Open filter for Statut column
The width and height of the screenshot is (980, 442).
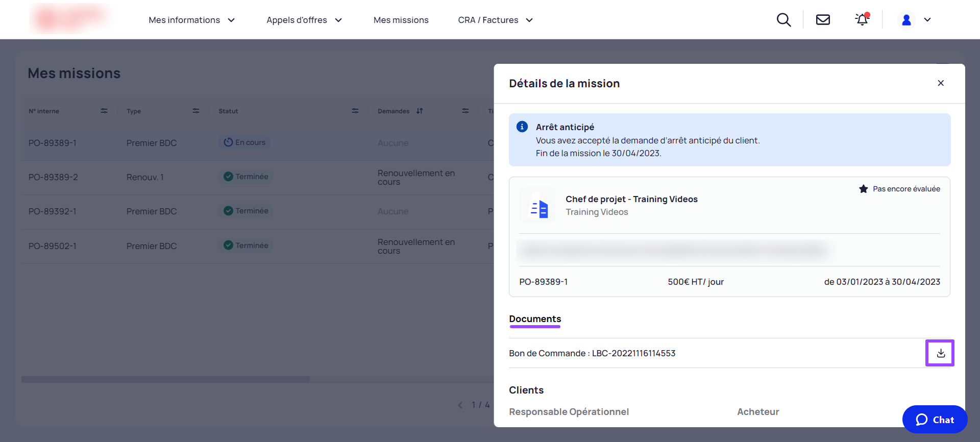[355, 111]
